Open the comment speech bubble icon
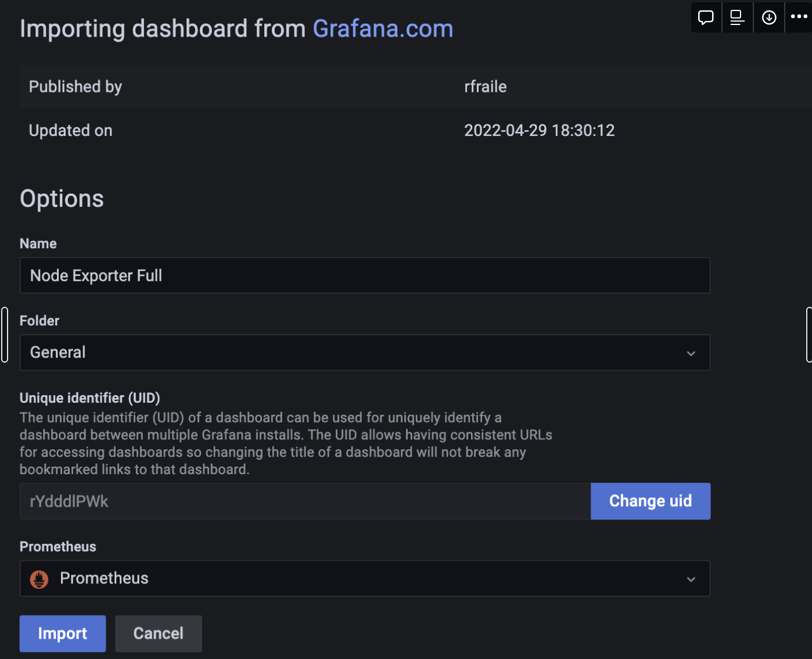The width and height of the screenshot is (812, 659). (706, 17)
